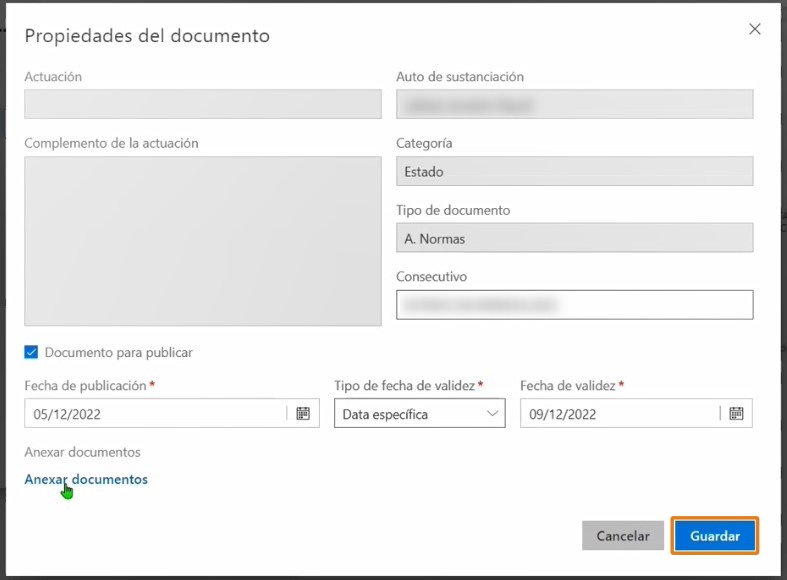
Task: Open the Anexar documentos link
Action: click(86, 479)
